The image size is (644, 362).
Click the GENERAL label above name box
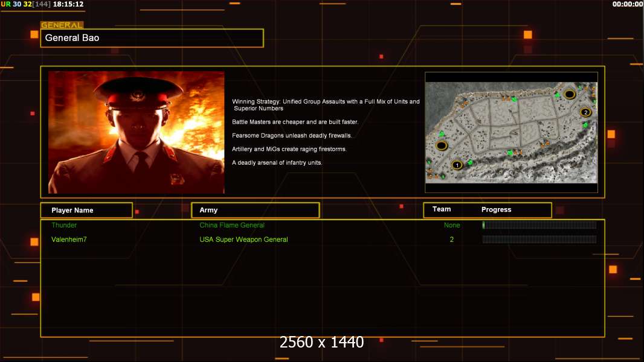(62, 25)
